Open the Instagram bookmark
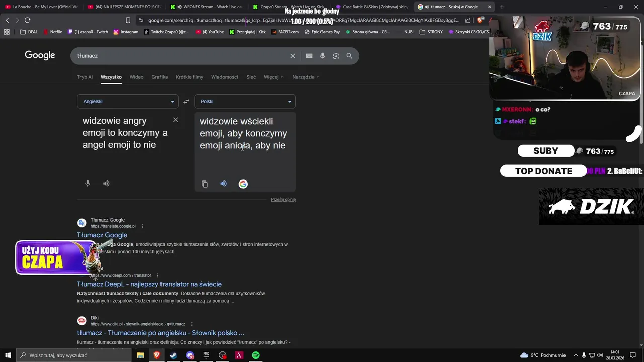The height and width of the screenshot is (362, 644). pos(126,32)
